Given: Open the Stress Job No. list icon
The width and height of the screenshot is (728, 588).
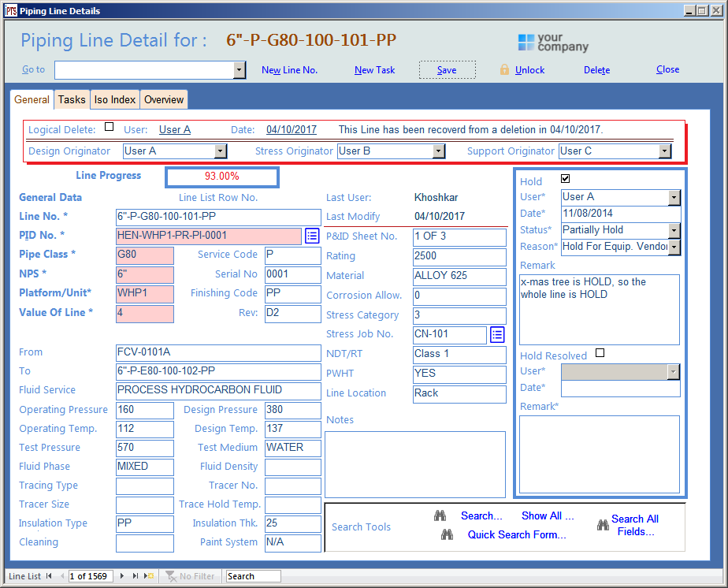Looking at the screenshot, I should [x=497, y=334].
